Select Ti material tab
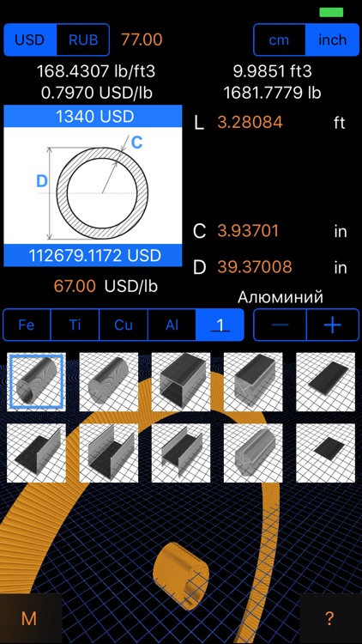Screen dimensions: 362x644 point(75,325)
